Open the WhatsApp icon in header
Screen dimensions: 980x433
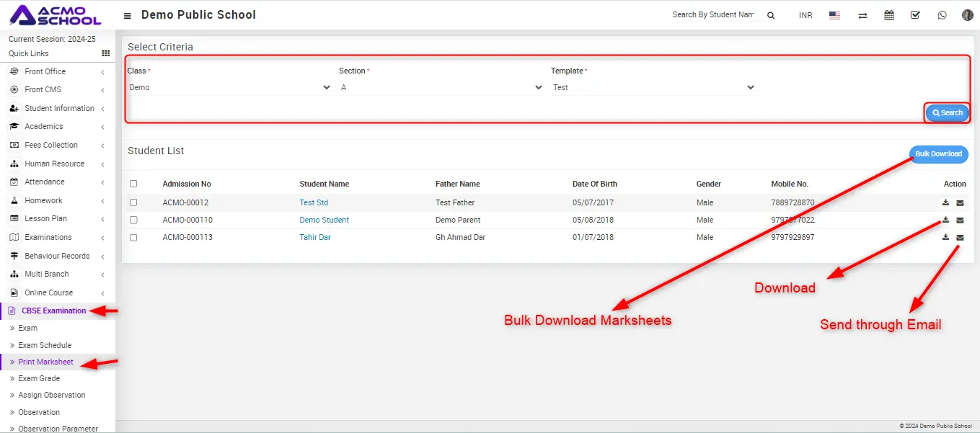[x=942, y=15]
